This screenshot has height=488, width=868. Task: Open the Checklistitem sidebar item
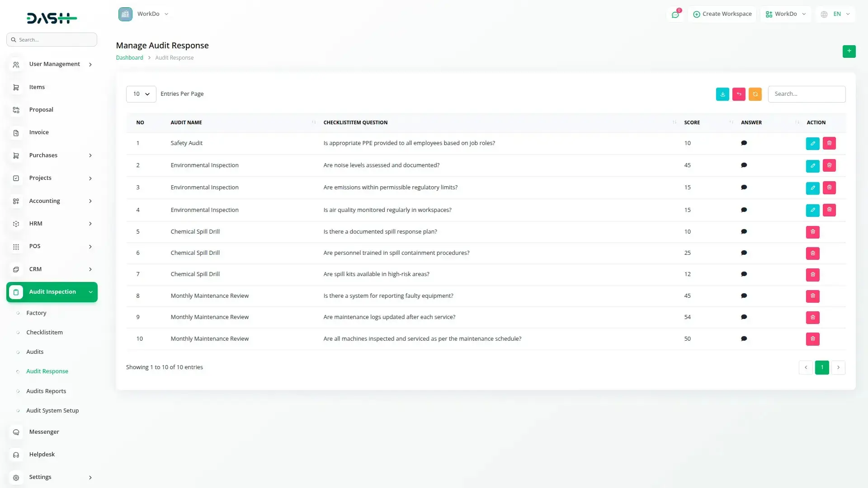44,333
